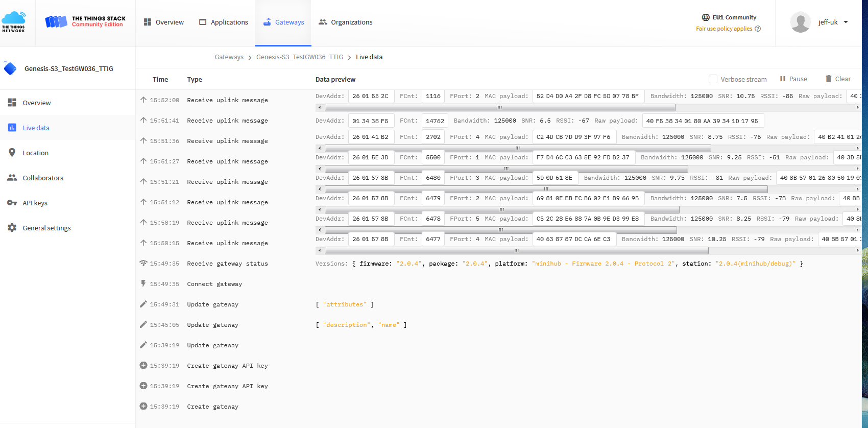This screenshot has width=868, height=428.
Task: Select Overview in the left sidebar
Action: pyautogui.click(x=36, y=103)
